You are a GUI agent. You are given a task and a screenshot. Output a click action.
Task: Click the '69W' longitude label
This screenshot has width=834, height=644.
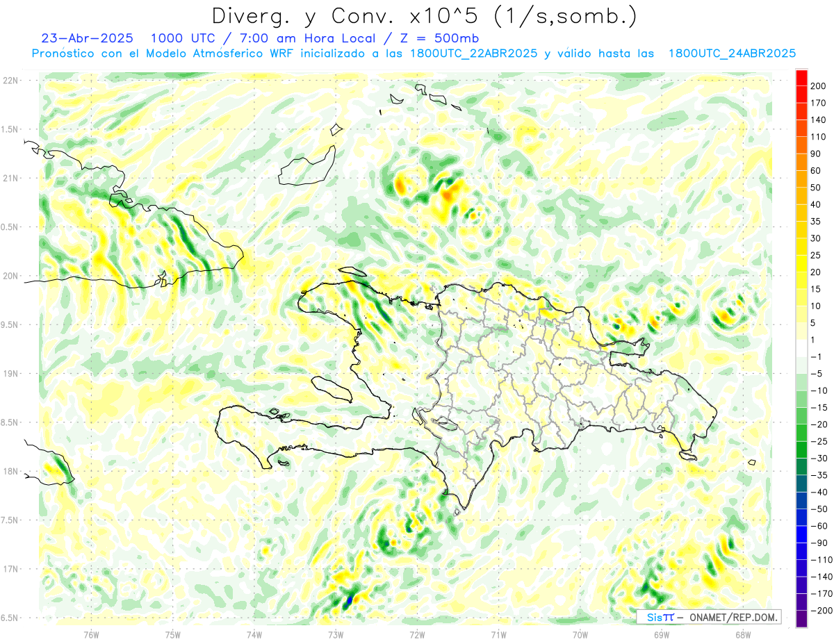(662, 634)
